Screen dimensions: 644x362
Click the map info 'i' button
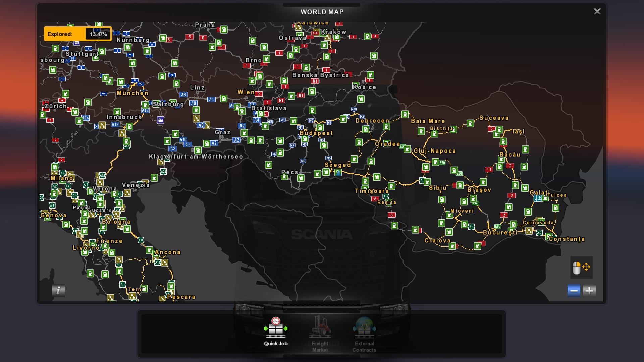(x=58, y=290)
